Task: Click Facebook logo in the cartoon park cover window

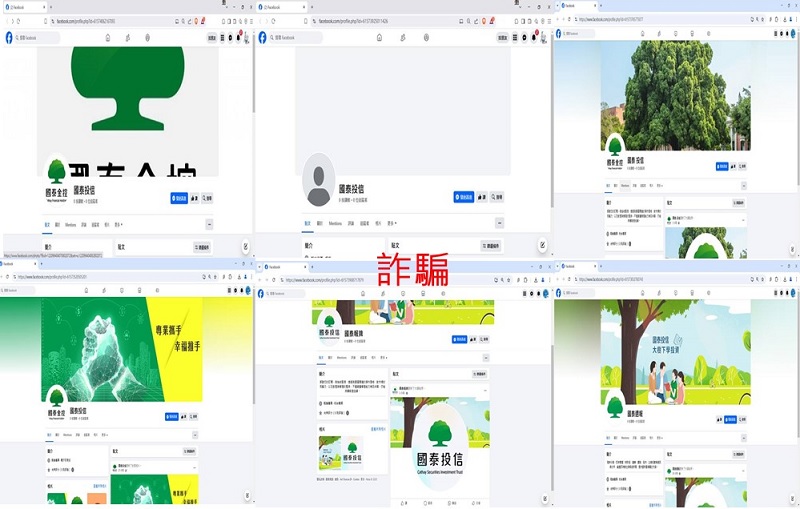Action: (x=558, y=293)
